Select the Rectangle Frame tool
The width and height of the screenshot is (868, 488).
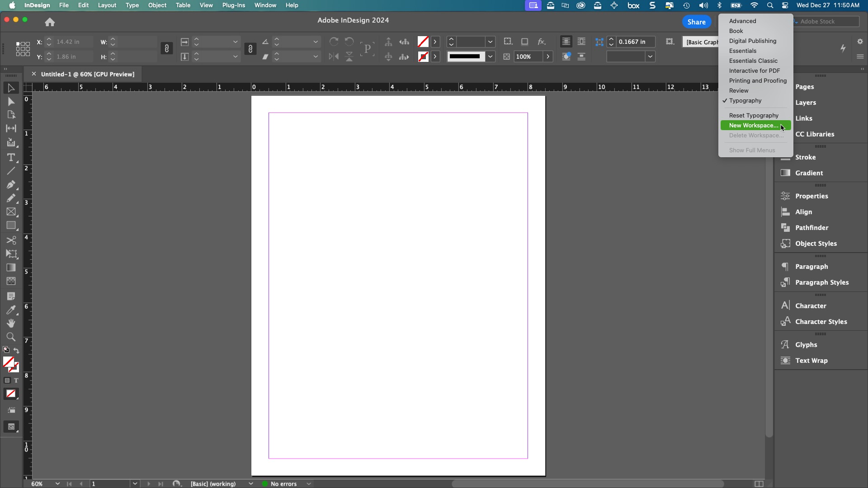(x=11, y=212)
